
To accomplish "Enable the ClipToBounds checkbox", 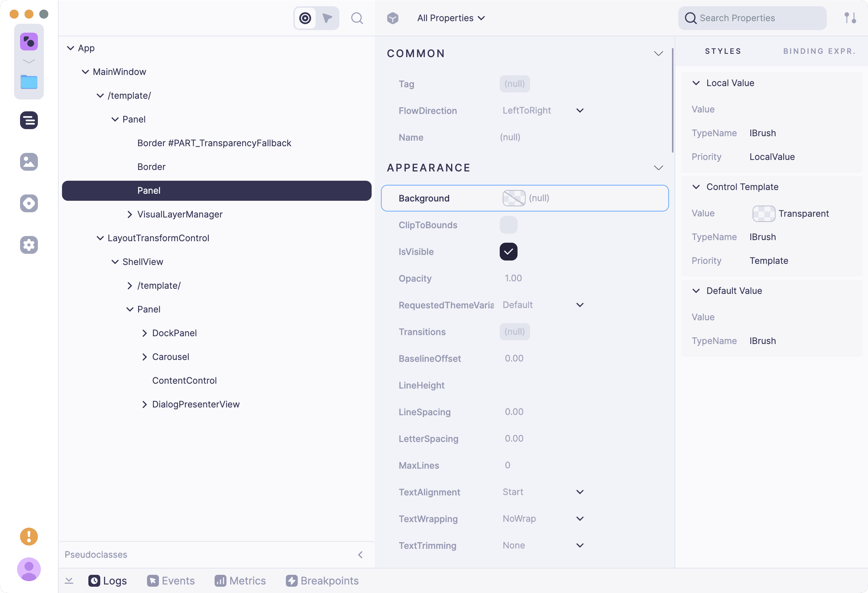I will pyautogui.click(x=508, y=225).
